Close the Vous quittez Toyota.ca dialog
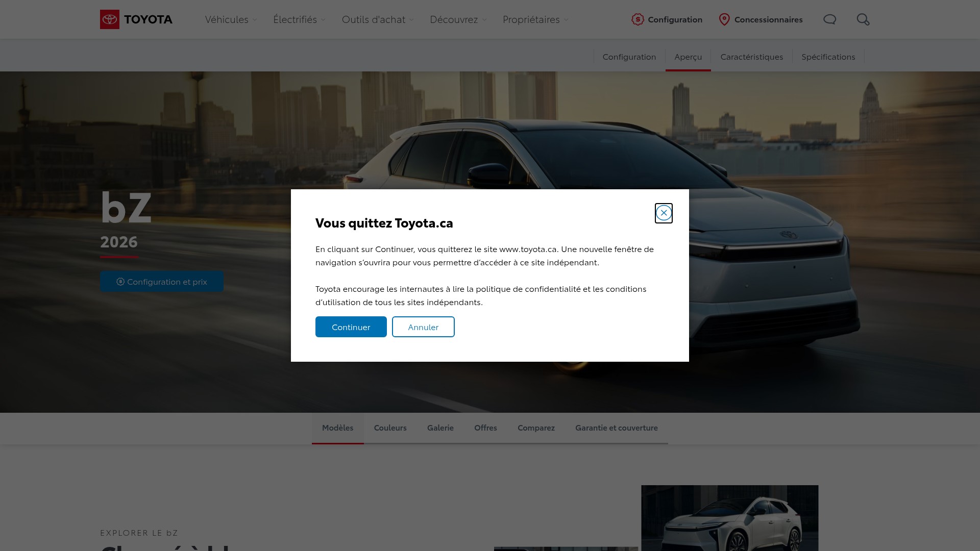The height and width of the screenshot is (551, 980). (664, 213)
